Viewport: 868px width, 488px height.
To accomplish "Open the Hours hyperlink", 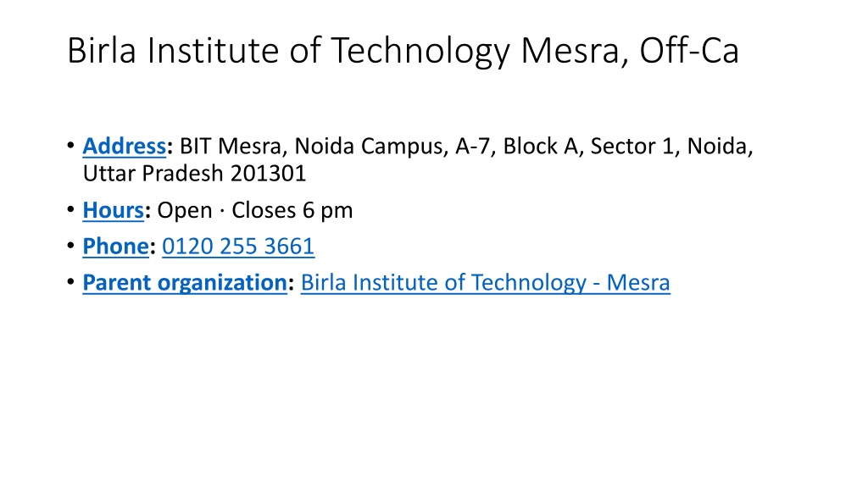I will pyautogui.click(x=113, y=210).
